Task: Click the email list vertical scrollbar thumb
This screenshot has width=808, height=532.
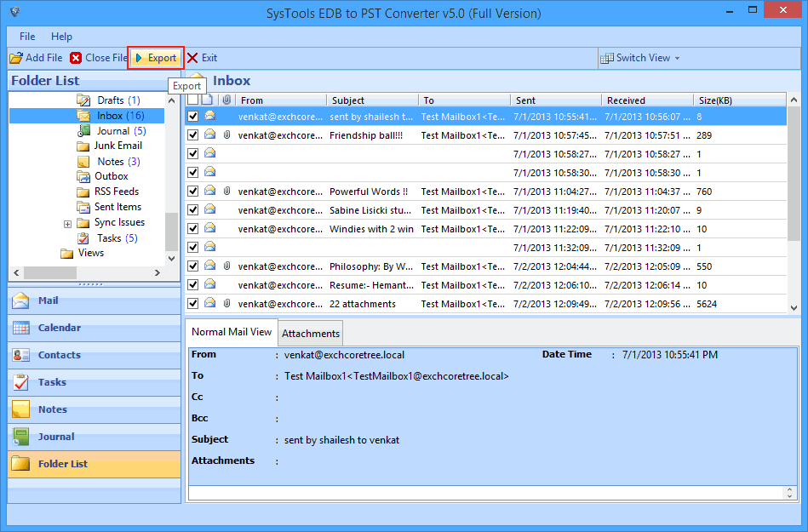Action: (794, 174)
